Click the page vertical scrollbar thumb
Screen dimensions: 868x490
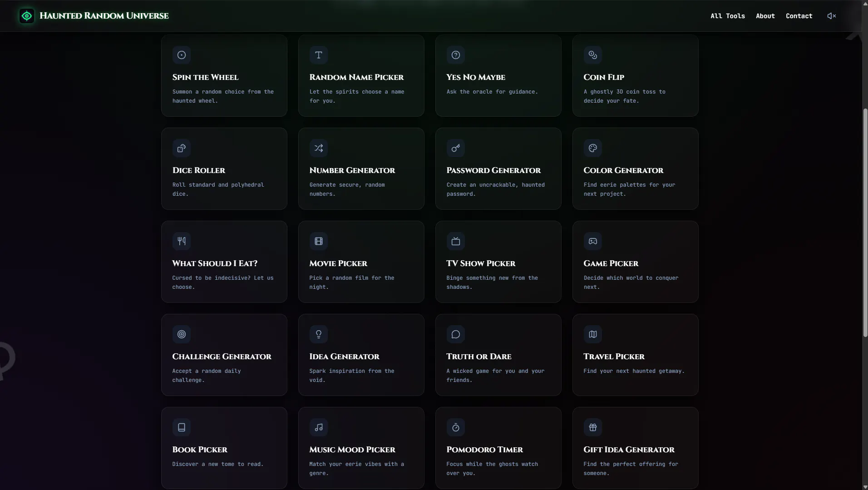coord(865,223)
